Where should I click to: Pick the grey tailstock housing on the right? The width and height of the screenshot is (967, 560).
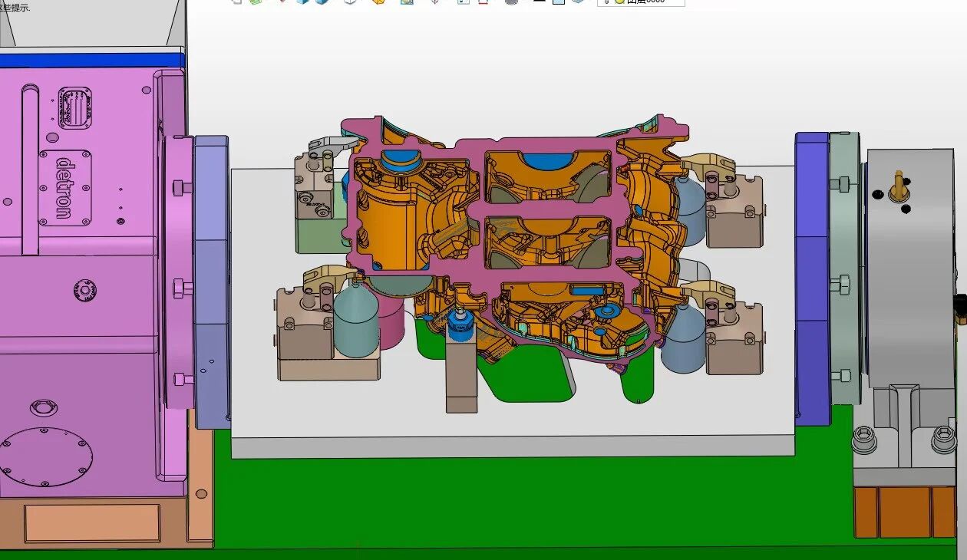[x=909, y=268]
